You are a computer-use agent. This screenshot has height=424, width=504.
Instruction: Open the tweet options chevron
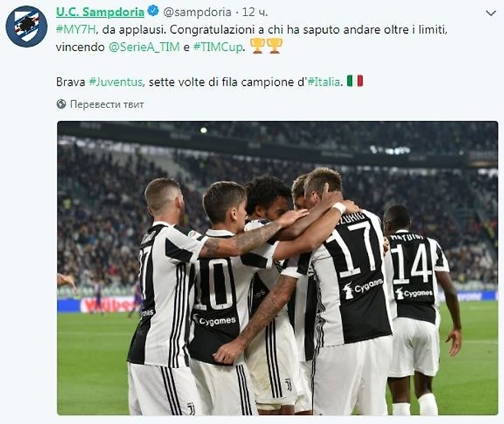pos(491,14)
